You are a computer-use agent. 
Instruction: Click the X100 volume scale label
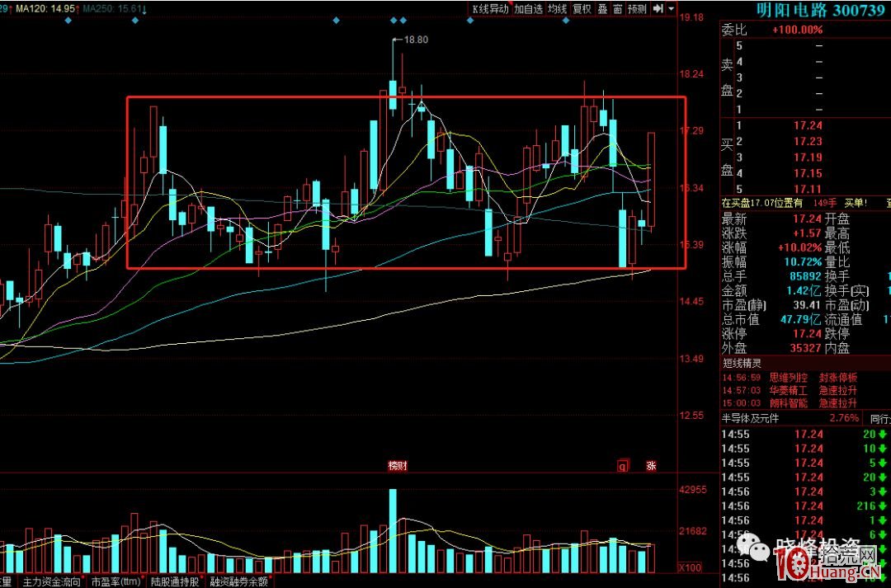pyautogui.click(x=691, y=567)
